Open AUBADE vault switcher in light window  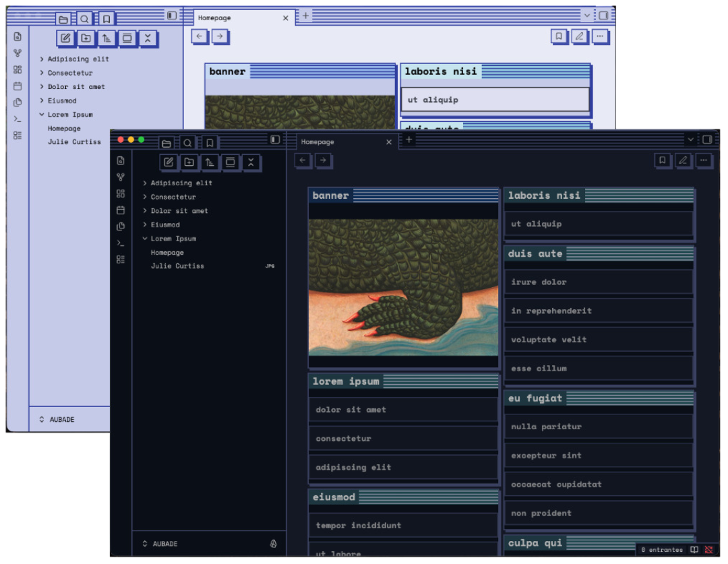57,420
